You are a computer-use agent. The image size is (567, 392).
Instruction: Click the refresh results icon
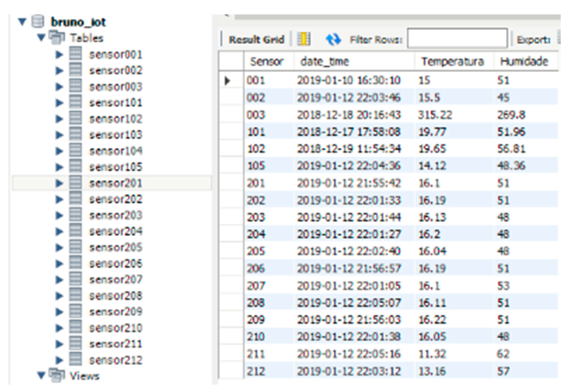(333, 39)
